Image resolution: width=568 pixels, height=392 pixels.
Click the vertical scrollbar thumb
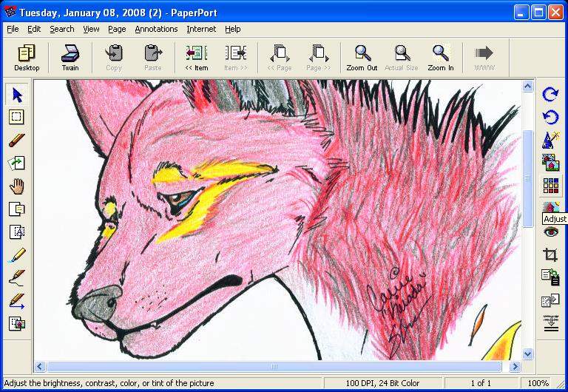coord(527,178)
